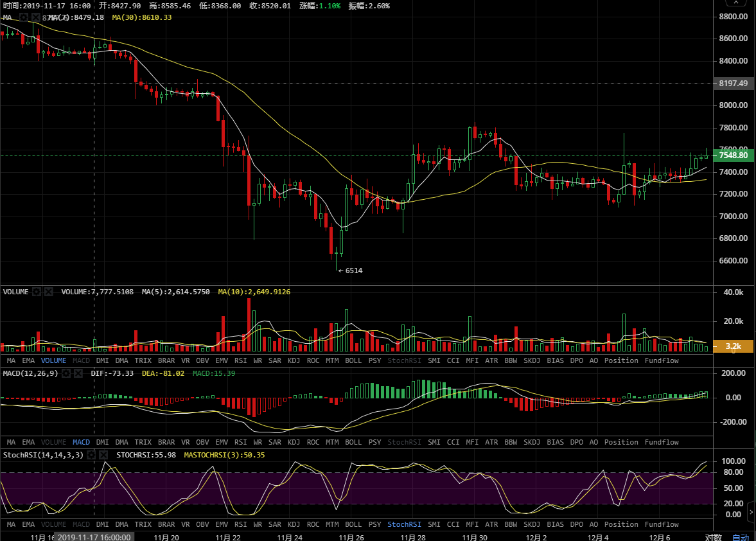Choose BOLL in StochRSI panel tabs
Viewport: 756px width, 541px height.
tap(353, 524)
